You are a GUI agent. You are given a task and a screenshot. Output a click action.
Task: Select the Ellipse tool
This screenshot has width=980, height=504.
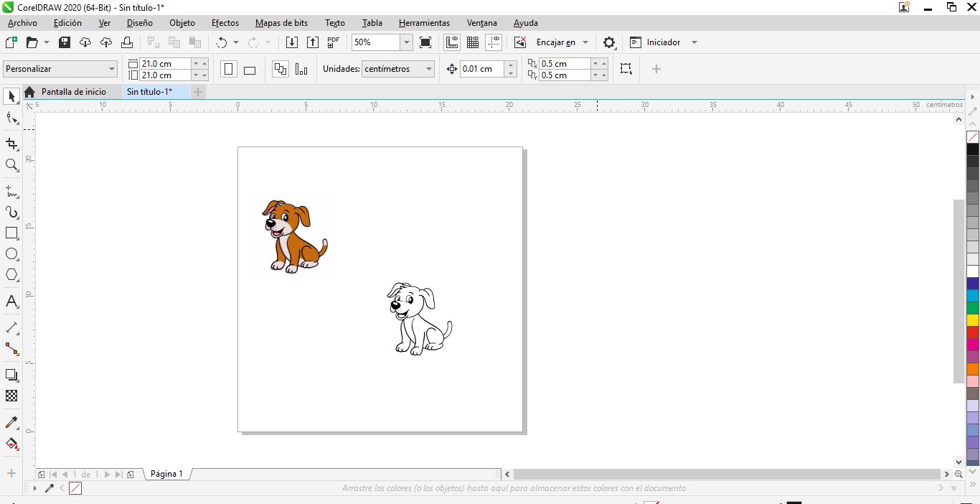(x=11, y=254)
